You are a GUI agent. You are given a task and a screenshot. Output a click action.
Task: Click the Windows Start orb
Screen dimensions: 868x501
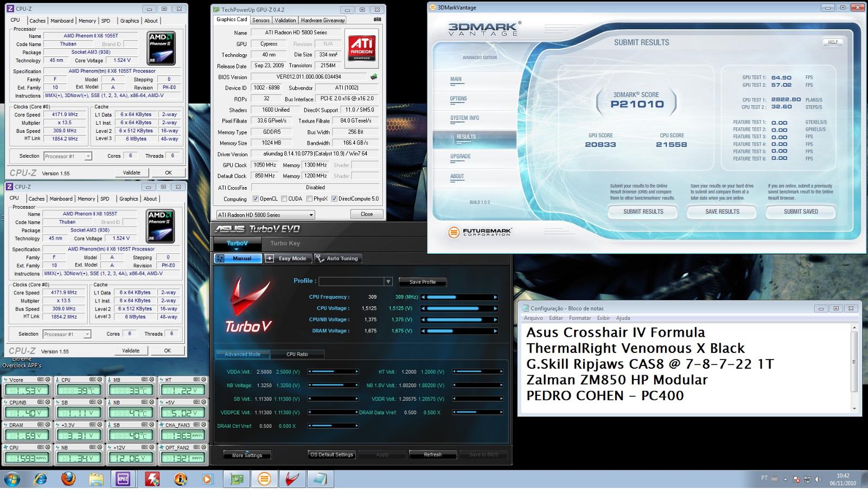tap(12, 479)
